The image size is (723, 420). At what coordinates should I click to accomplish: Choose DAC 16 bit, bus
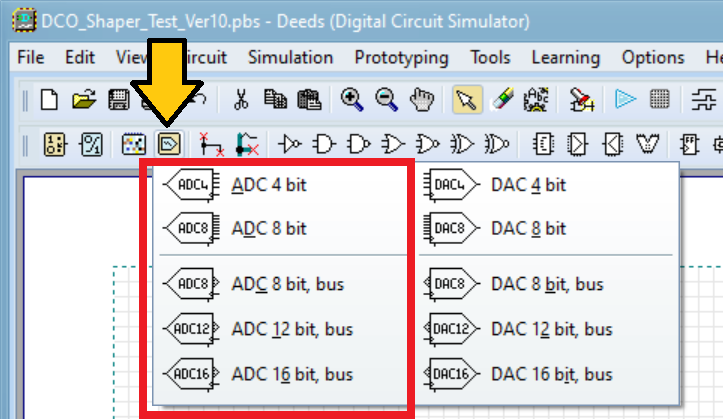[546, 374]
